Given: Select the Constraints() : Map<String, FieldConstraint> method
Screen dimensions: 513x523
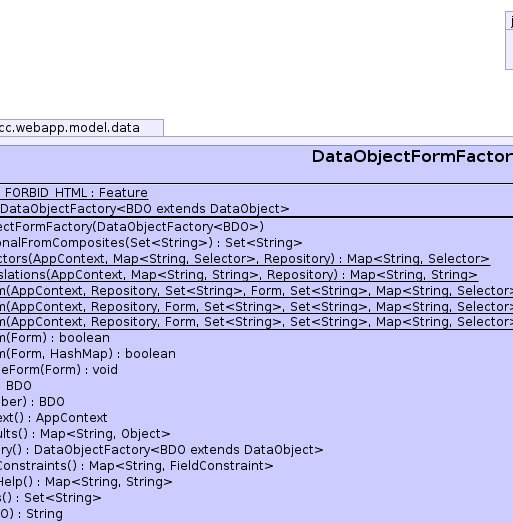Looking at the screenshot, I should [x=137, y=466].
